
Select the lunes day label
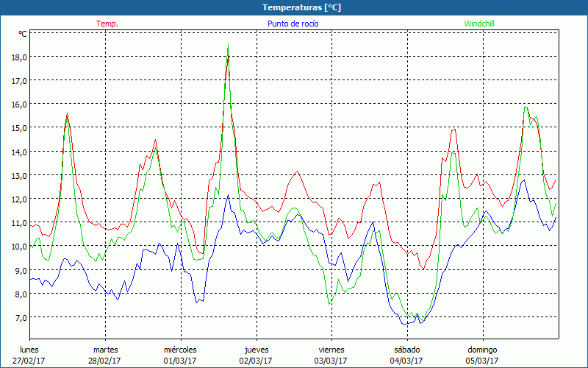[x=30, y=349]
